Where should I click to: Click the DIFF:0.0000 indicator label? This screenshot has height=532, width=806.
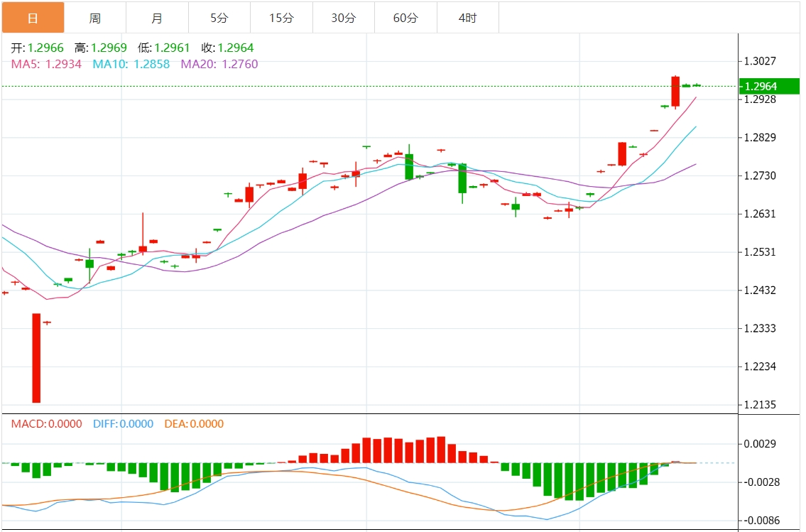(x=124, y=424)
